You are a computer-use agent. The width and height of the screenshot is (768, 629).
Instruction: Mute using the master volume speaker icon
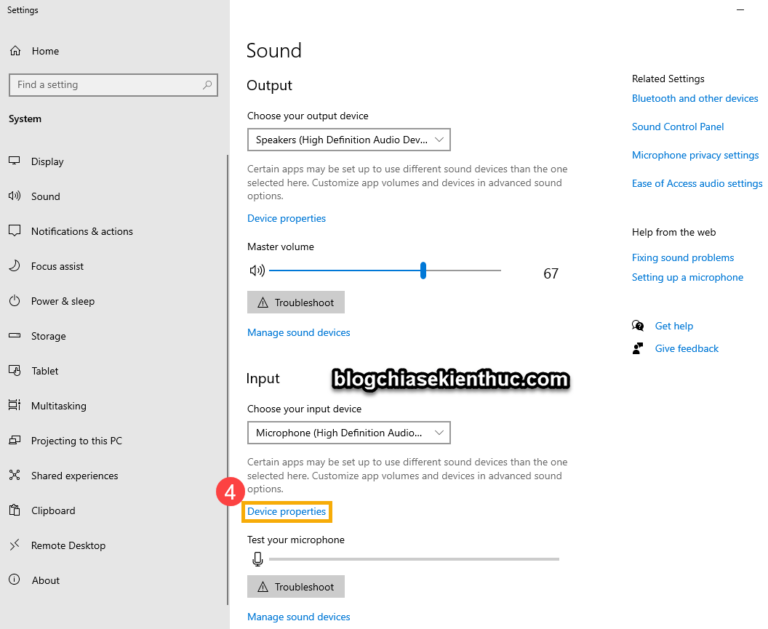[257, 270]
